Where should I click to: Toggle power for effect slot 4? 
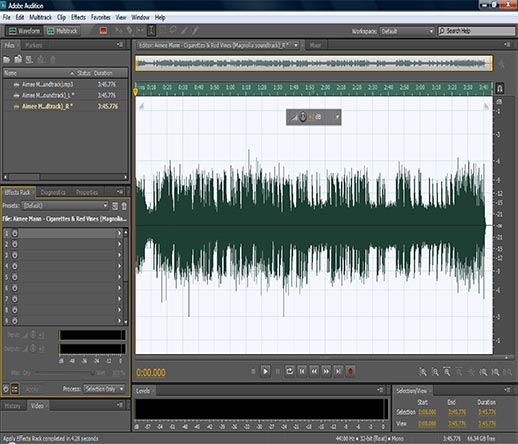tap(15, 266)
